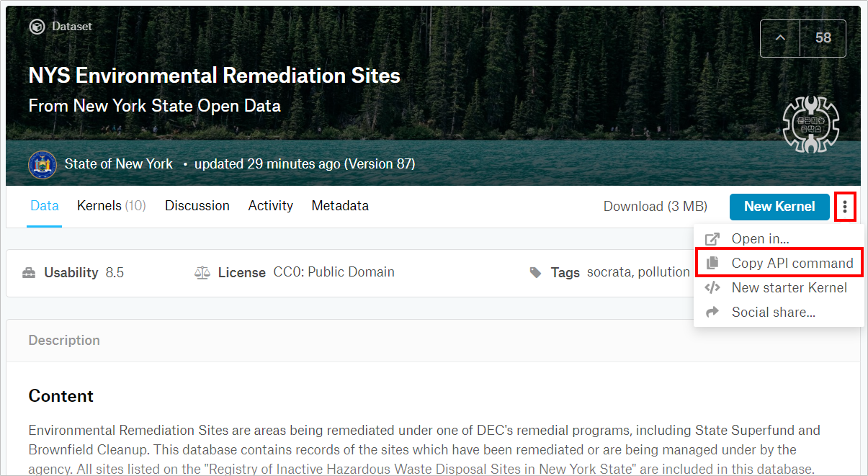Click the Open in... external link icon
868x476 pixels.
712,239
